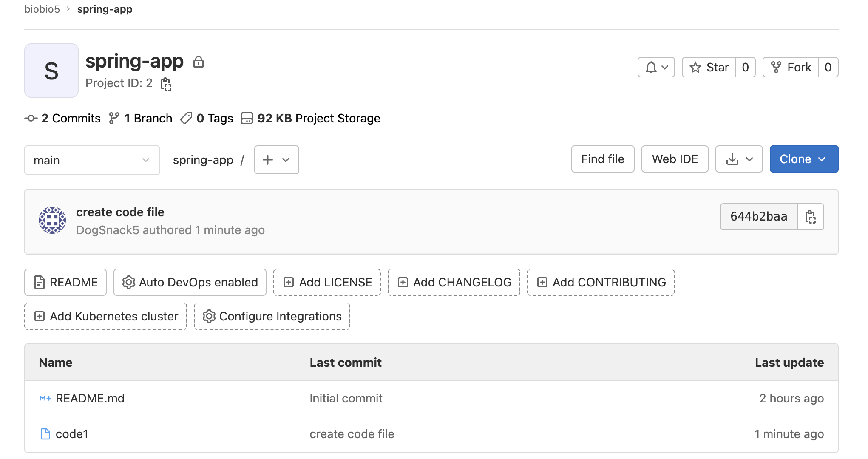
Task: Open the download source code dropdown
Action: [x=739, y=159]
